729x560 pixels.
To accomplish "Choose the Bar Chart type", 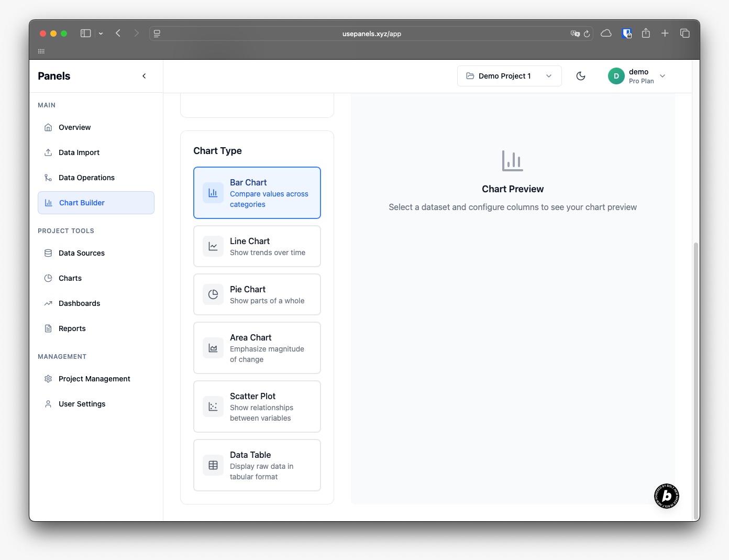I will coord(257,193).
